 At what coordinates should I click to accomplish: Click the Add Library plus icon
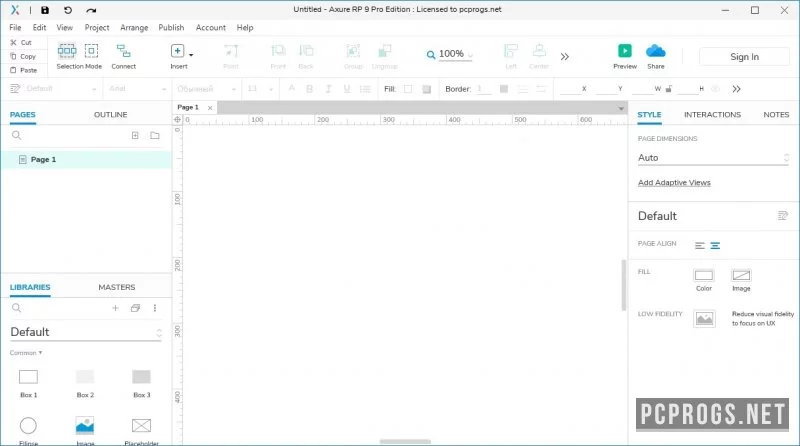point(115,308)
